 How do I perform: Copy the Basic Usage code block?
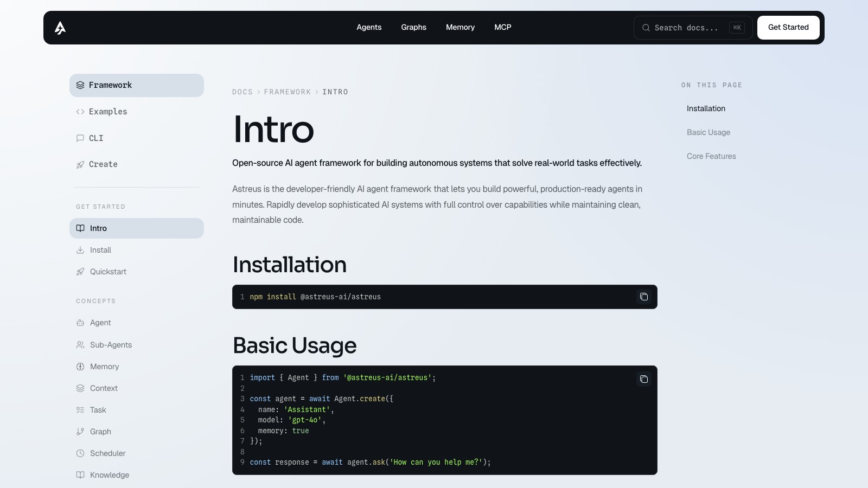pos(644,379)
